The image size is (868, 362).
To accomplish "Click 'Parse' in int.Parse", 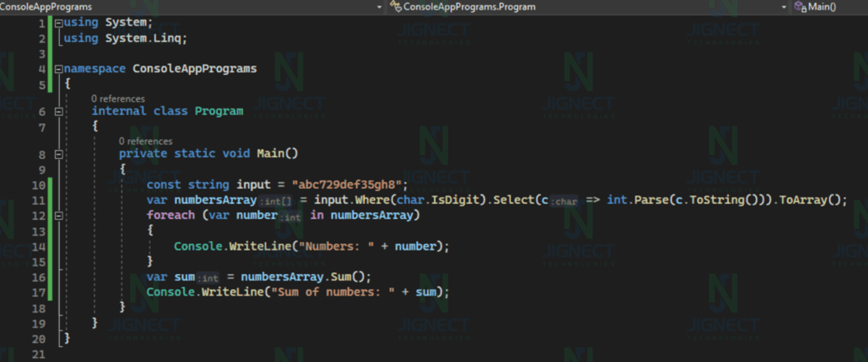I will pyautogui.click(x=651, y=200).
